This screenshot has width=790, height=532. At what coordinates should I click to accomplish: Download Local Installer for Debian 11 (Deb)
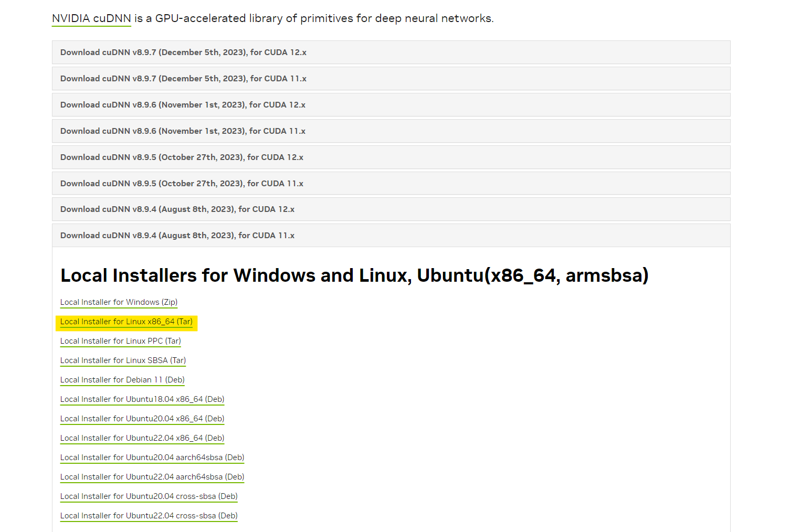click(x=122, y=380)
